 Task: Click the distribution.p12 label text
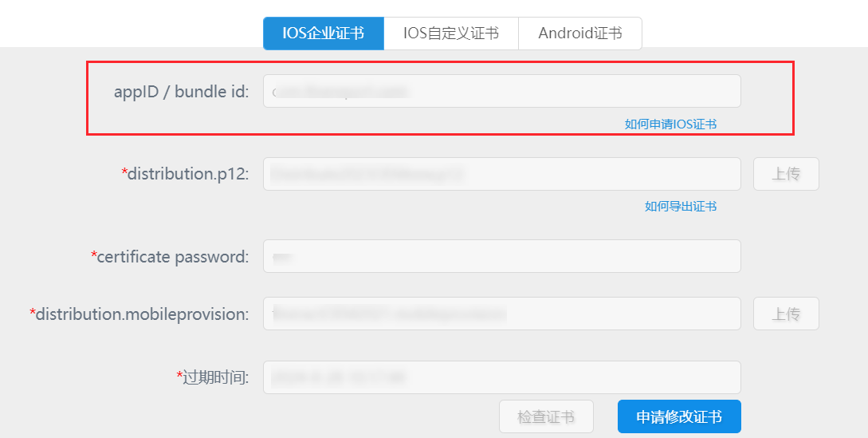coord(188,174)
